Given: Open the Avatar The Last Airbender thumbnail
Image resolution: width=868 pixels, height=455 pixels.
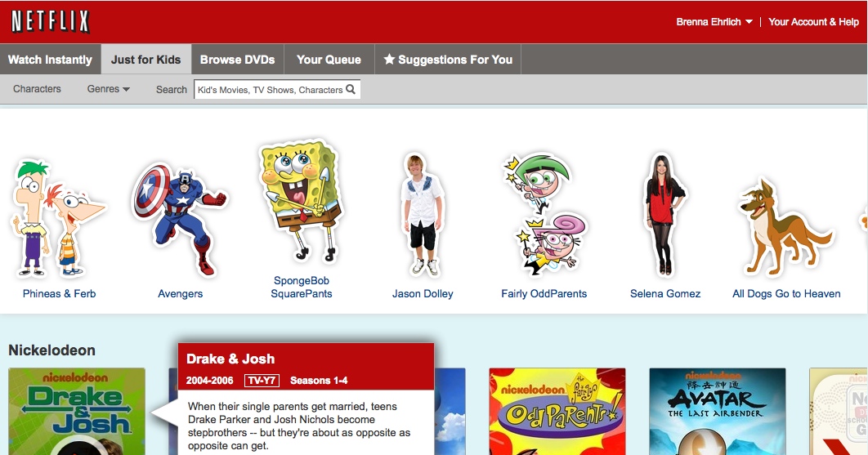Looking at the screenshot, I should [718, 411].
